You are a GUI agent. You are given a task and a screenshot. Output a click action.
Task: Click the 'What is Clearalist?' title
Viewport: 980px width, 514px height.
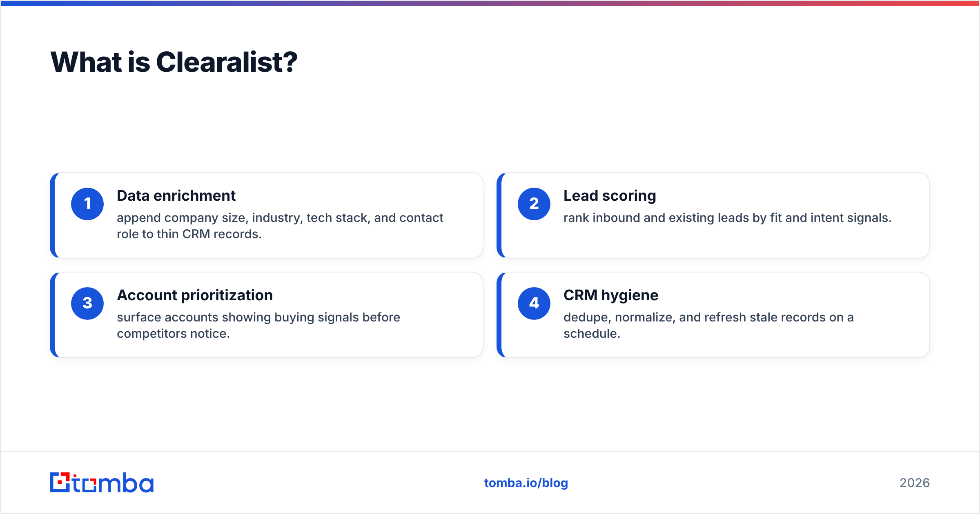pyautogui.click(x=174, y=62)
